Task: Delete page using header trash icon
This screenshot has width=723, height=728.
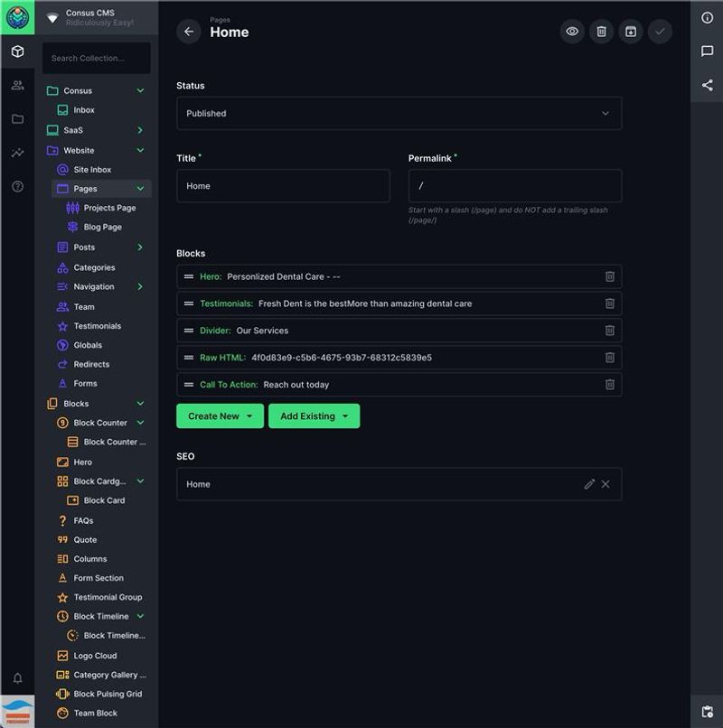Action: point(601,32)
